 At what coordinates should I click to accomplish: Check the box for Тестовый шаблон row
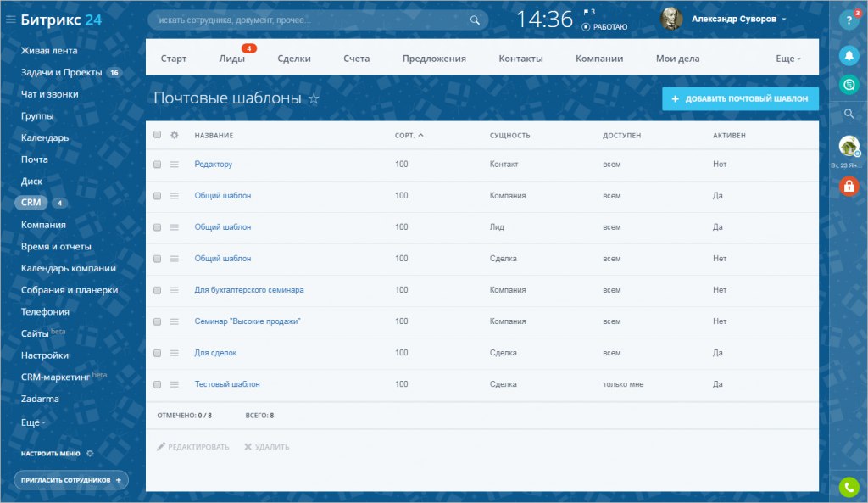pos(157,384)
